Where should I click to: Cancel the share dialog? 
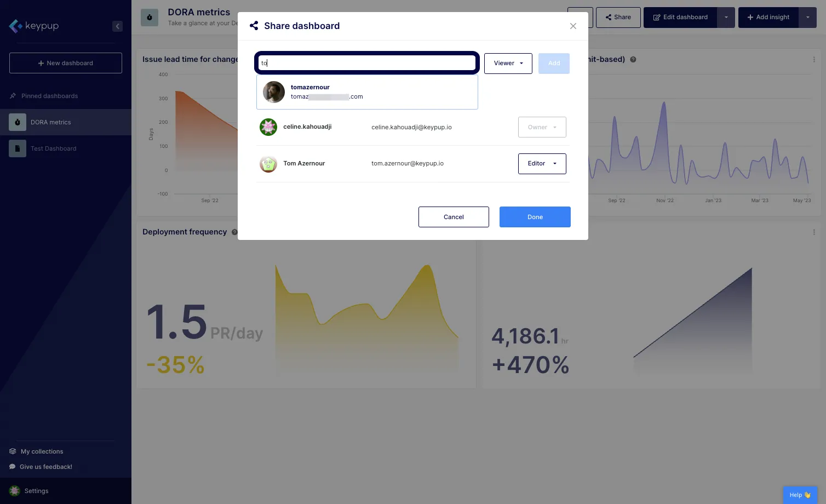(454, 217)
